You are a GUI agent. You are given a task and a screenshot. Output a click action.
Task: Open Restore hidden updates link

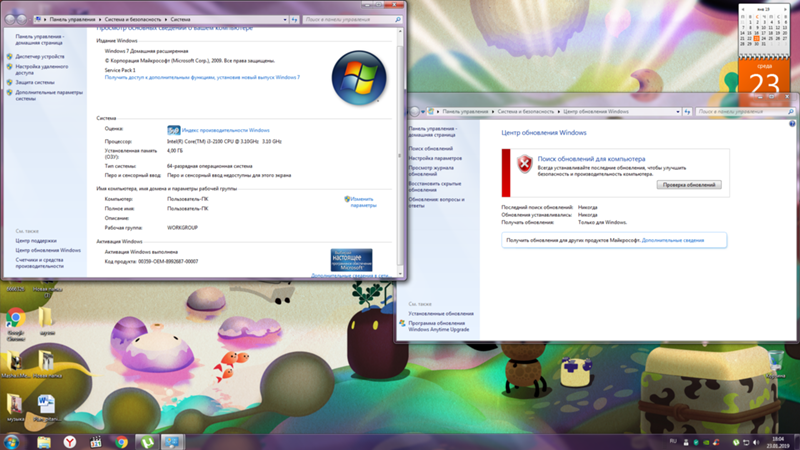[x=435, y=187]
